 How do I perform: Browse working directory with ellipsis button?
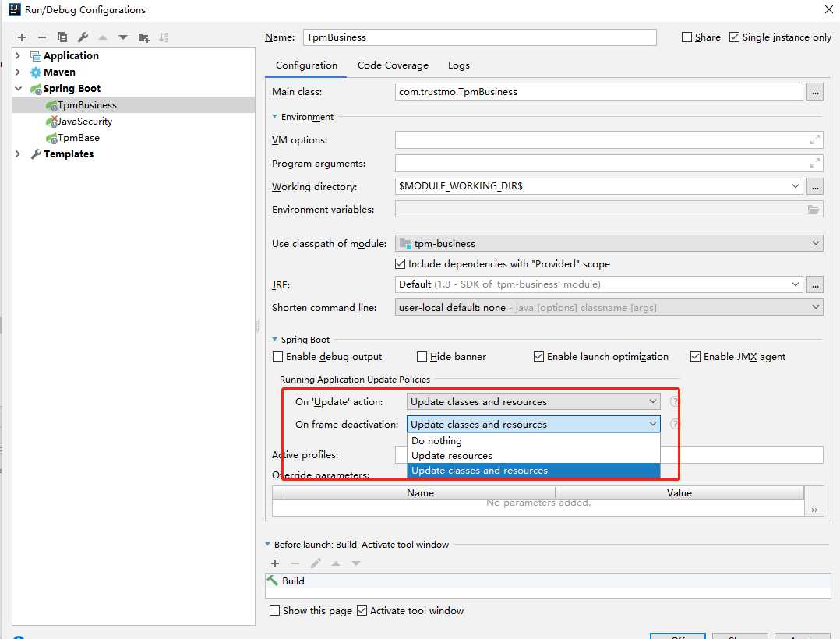(815, 186)
